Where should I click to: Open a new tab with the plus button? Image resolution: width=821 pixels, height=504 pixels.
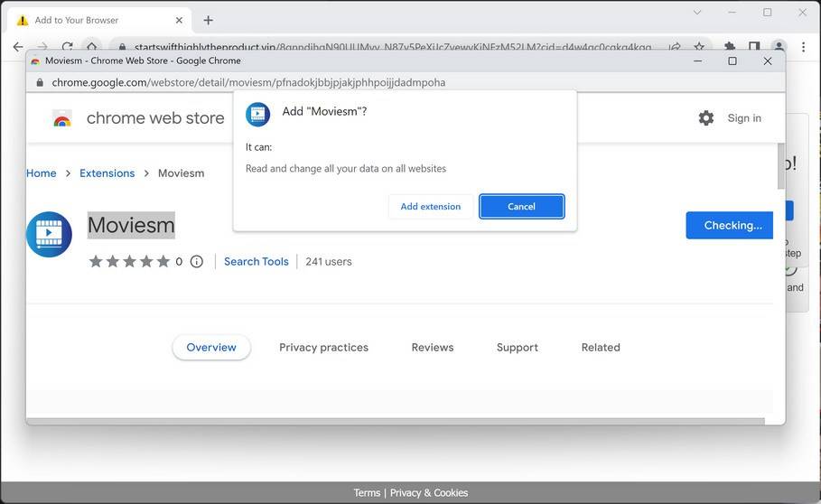[x=209, y=21]
